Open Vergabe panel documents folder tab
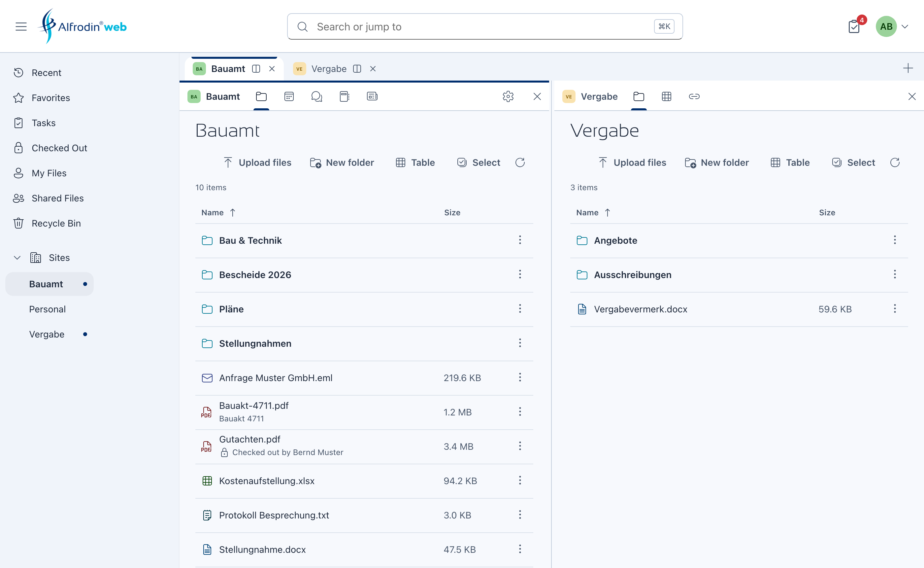924x568 pixels. (x=639, y=96)
